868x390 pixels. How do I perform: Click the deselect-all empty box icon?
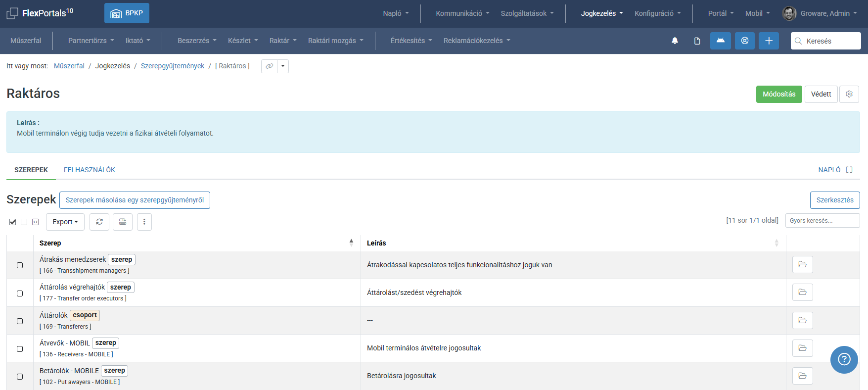click(24, 222)
